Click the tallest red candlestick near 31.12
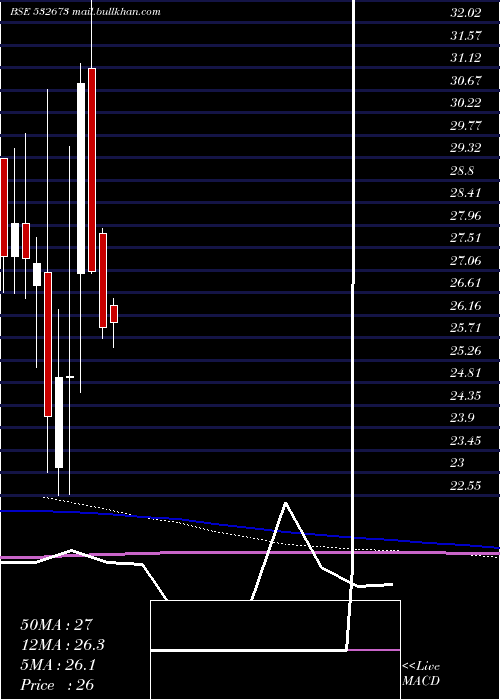This screenshot has height=700, width=500. click(92, 170)
